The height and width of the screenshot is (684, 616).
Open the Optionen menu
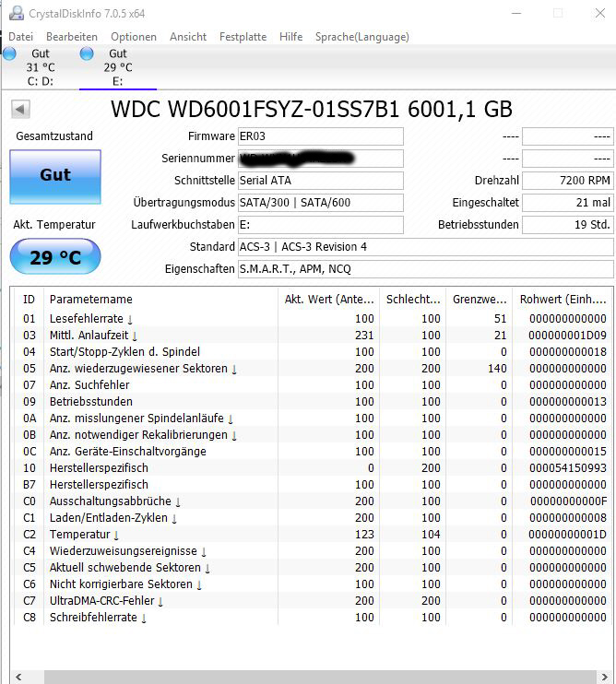[x=134, y=37]
